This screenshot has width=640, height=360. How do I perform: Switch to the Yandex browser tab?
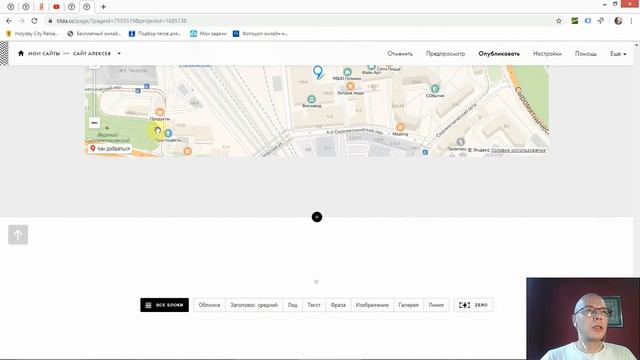(x=41, y=7)
